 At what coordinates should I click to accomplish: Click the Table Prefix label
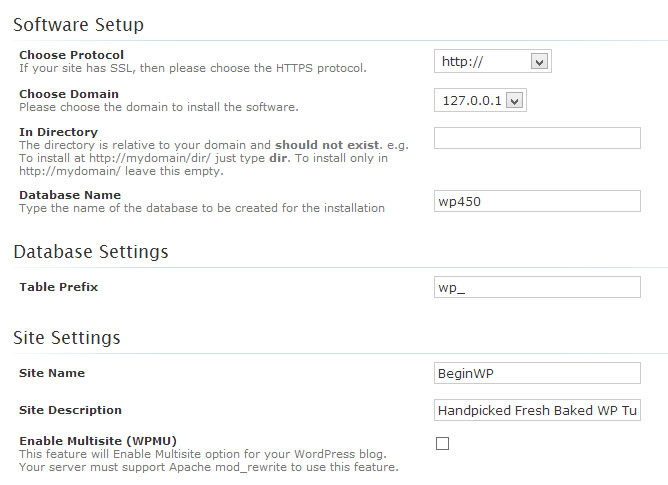pyautogui.click(x=58, y=287)
